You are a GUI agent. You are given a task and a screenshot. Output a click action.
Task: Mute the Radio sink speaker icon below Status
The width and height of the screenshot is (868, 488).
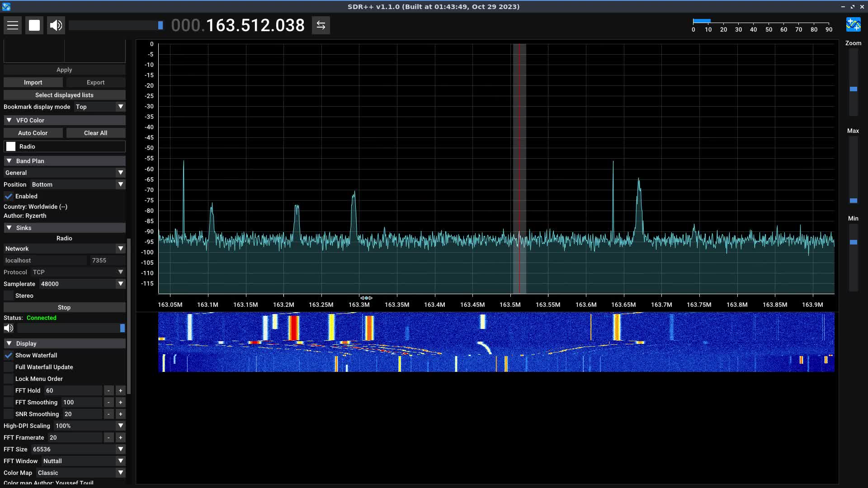pos(8,328)
